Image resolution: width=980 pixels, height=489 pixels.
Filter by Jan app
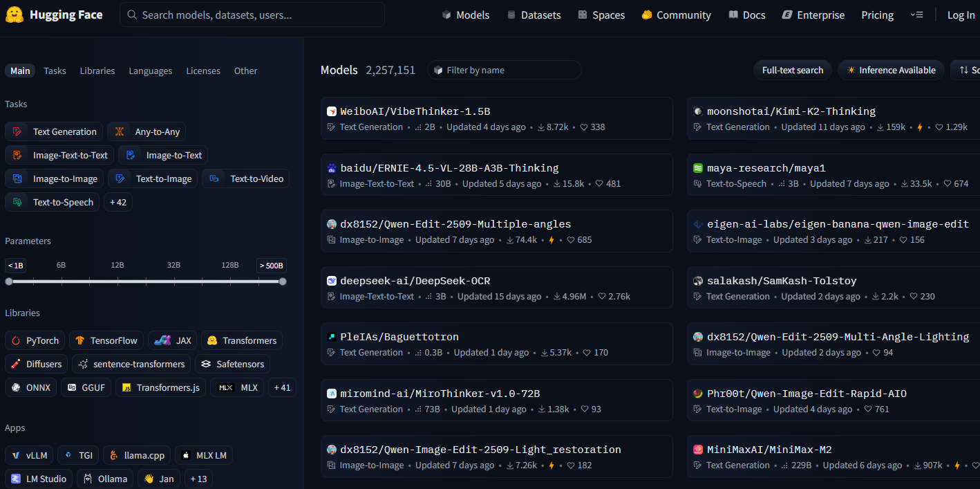click(159, 479)
